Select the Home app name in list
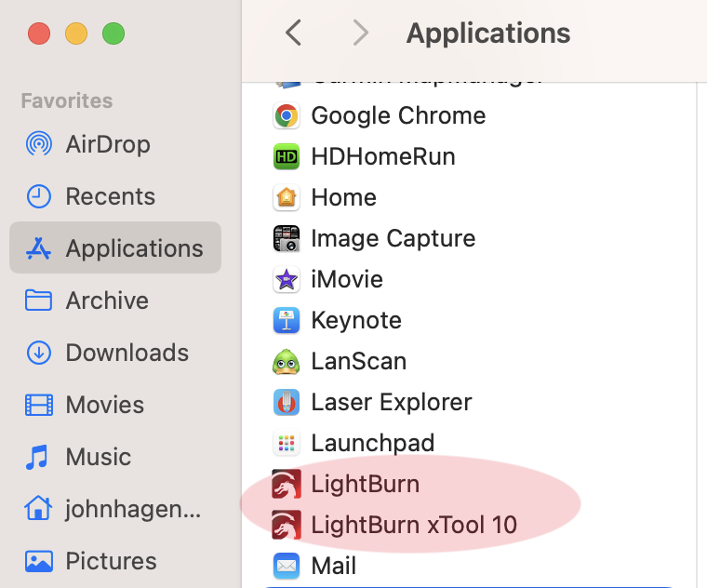 click(343, 197)
